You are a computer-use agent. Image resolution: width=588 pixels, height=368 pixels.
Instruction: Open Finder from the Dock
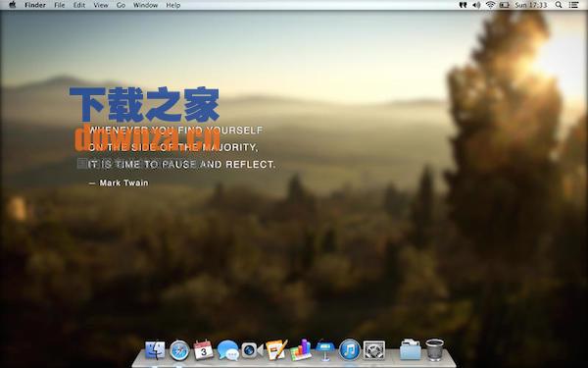[x=155, y=350]
